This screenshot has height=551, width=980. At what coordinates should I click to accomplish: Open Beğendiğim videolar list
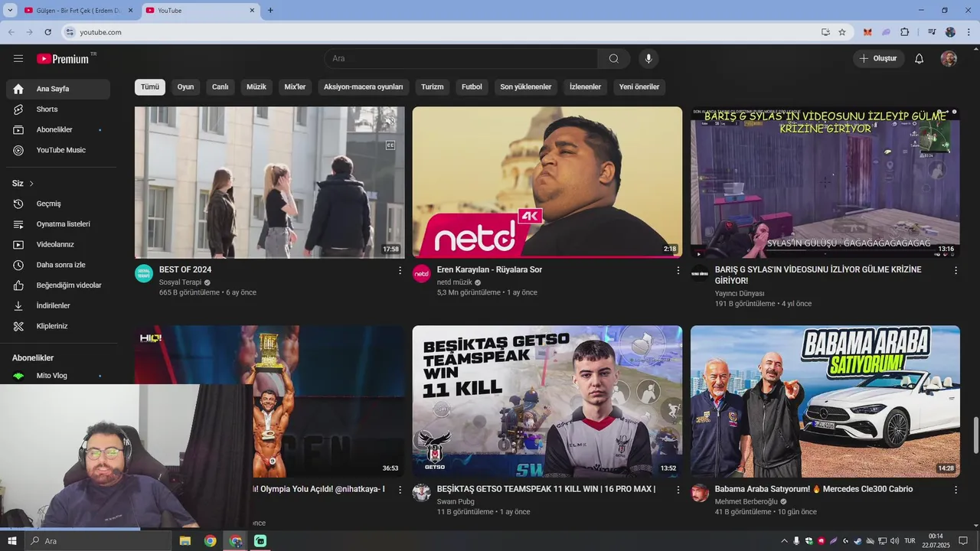pyautogui.click(x=58, y=285)
